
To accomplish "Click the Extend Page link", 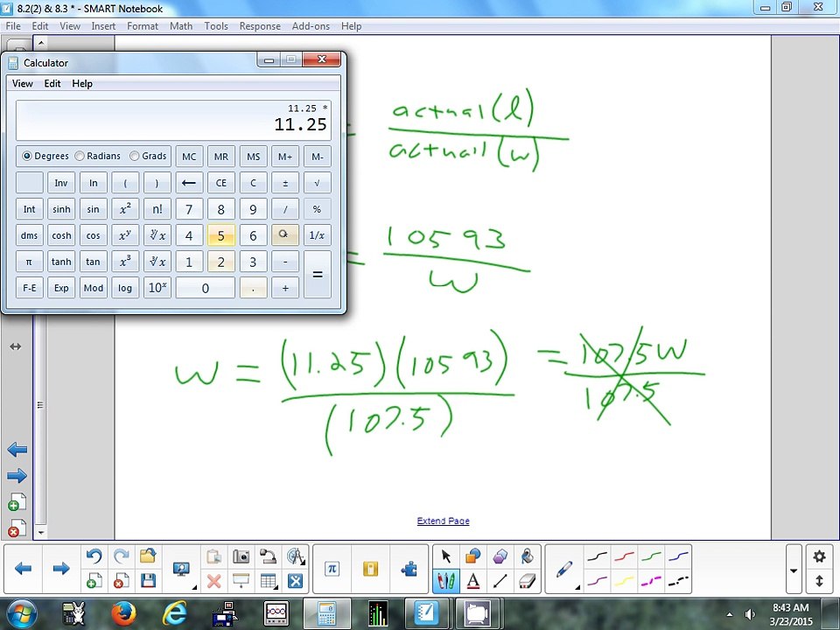I will pos(443,521).
